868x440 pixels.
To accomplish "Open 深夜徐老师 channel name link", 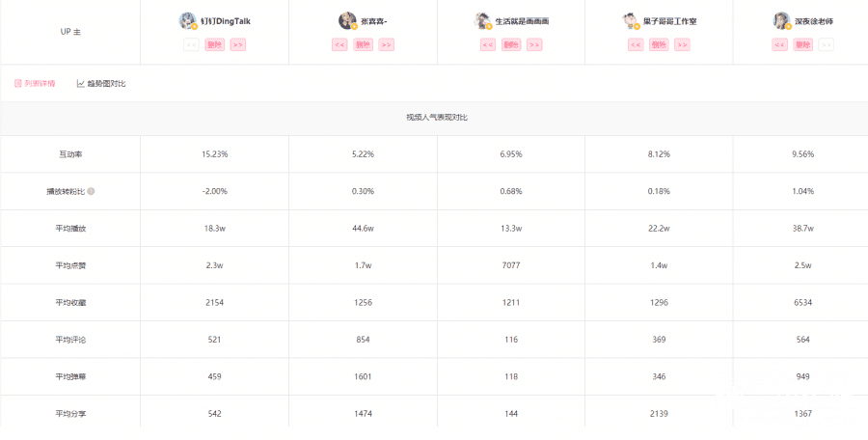I will [815, 20].
